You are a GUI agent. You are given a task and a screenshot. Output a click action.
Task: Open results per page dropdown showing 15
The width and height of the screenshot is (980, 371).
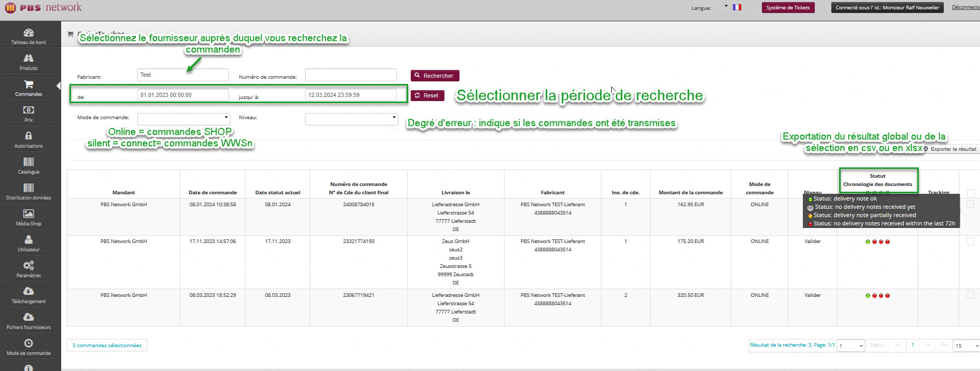click(x=967, y=346)
